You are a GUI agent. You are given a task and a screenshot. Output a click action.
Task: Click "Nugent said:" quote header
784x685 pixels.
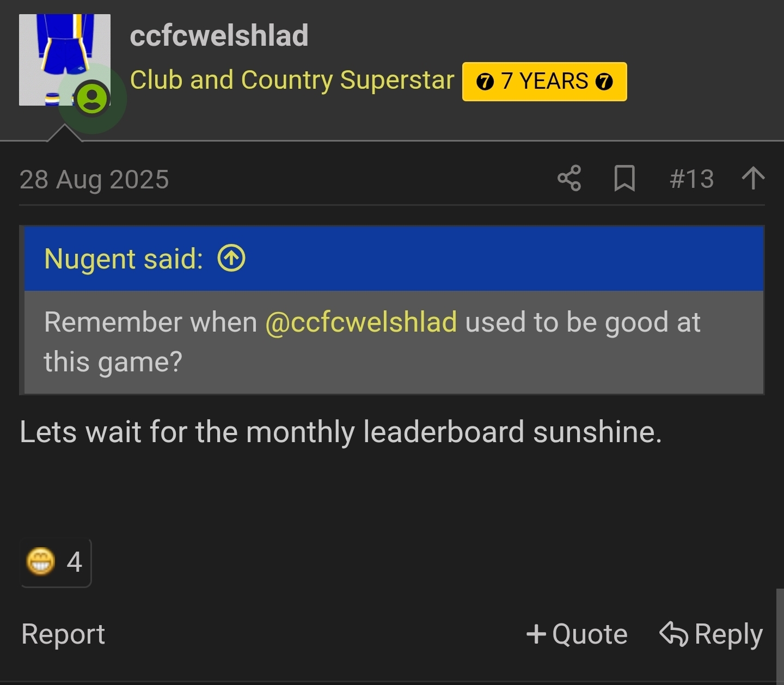click(x=124, y=259)
